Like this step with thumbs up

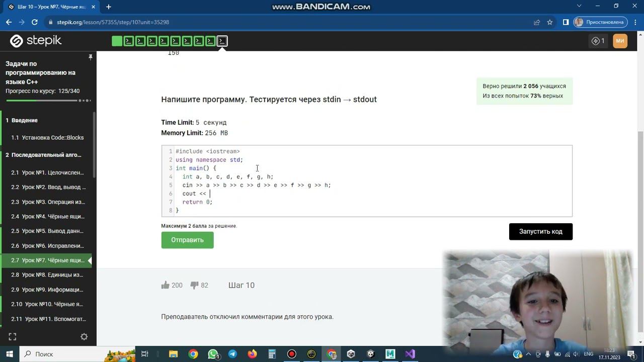[165, 285]
